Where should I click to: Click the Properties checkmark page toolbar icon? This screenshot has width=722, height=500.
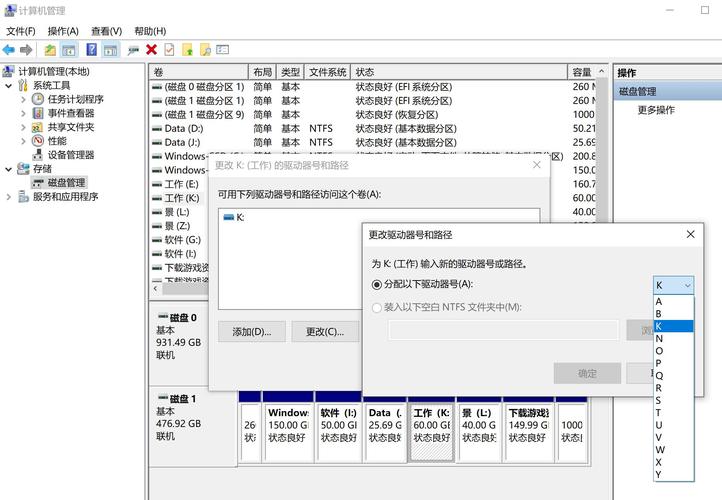[x=169, y=49]
